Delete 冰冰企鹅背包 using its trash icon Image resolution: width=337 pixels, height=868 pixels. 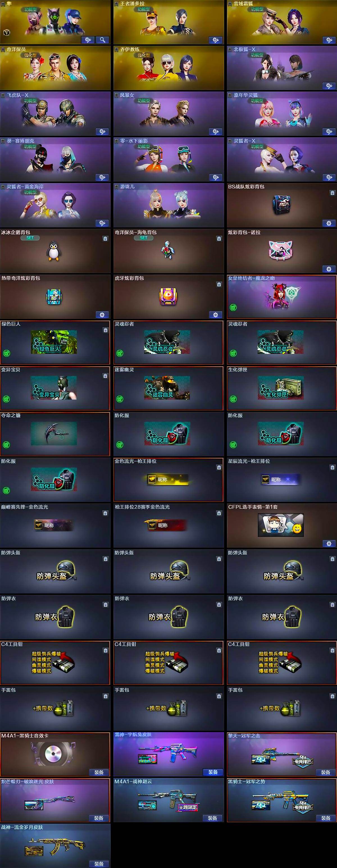coord(105,239)
